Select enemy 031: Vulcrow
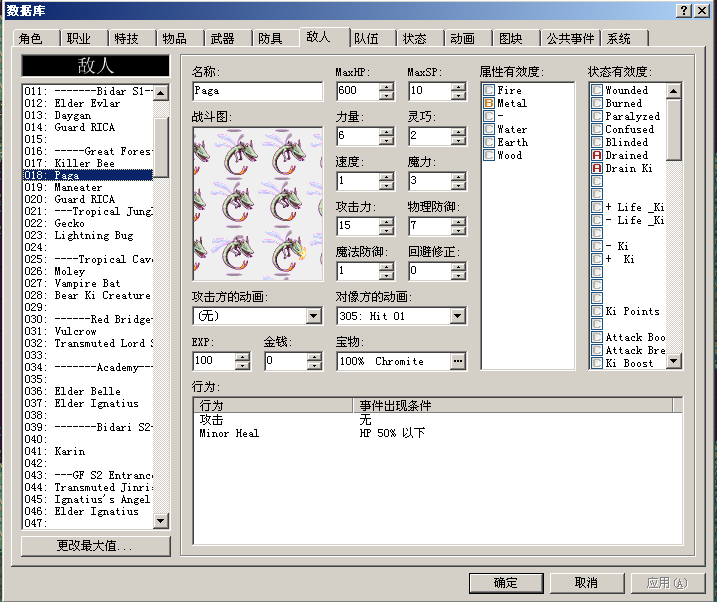717x602 pixels. point(88,331)
